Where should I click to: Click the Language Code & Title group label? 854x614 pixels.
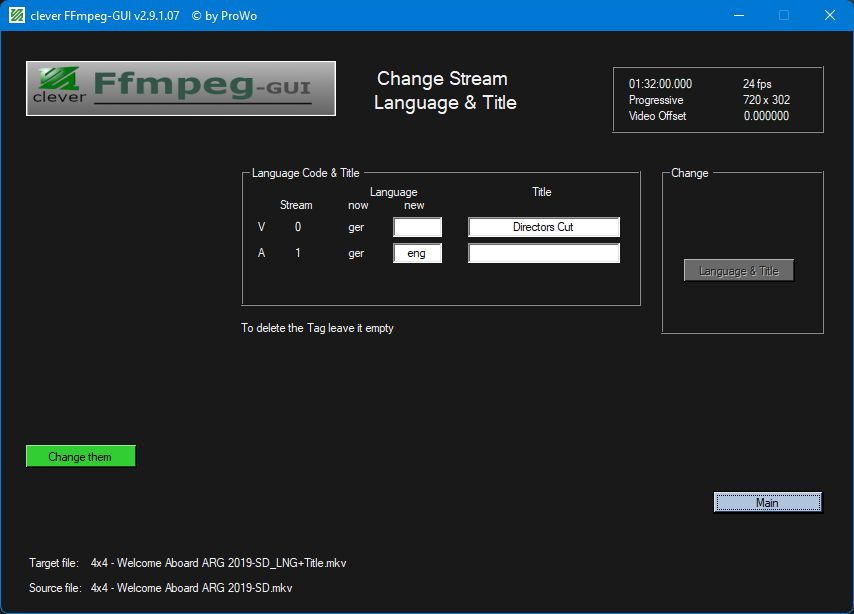306,173
